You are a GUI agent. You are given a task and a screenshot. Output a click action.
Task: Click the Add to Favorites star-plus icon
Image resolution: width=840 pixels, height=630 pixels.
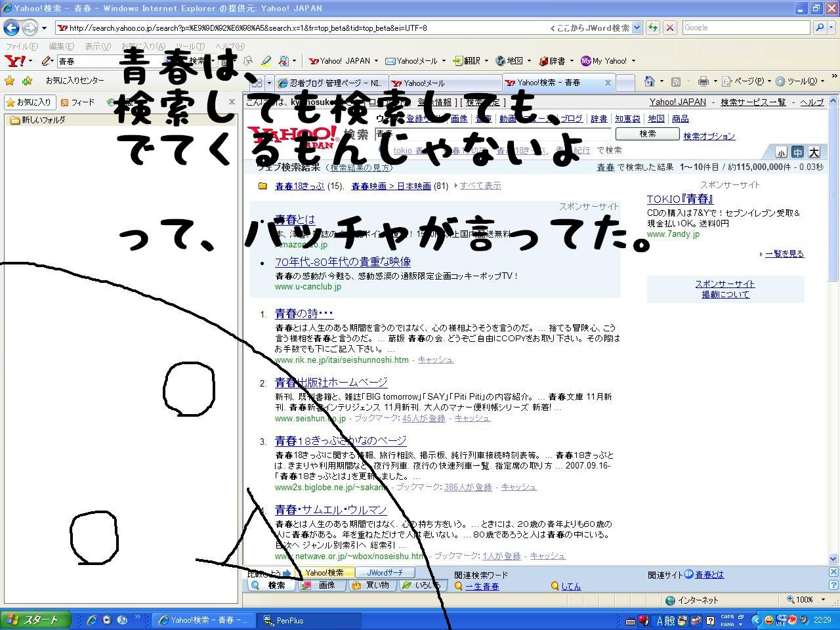(x=27, y=81)
